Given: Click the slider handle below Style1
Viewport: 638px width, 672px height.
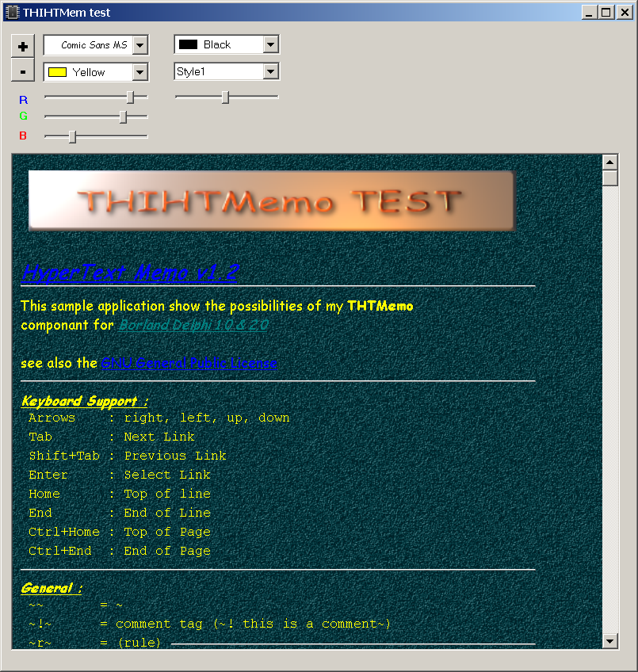Looking at the screenshot, I should [225, 97].
